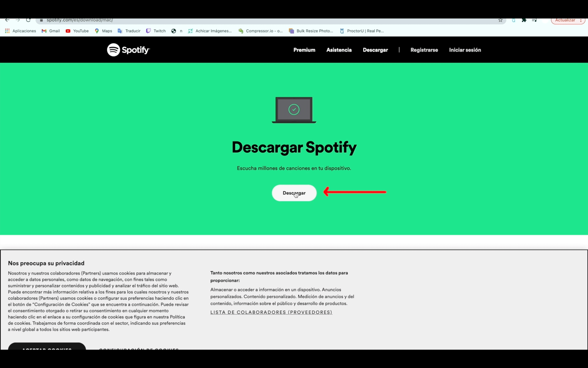Open the Maps bookmark
588x368 pixels.
coord(103,31)
